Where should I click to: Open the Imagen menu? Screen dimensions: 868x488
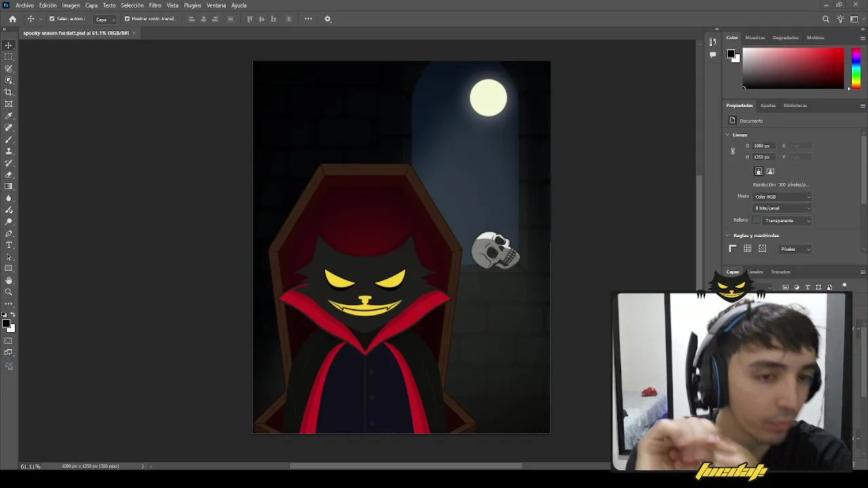click(x=71, y=5)
